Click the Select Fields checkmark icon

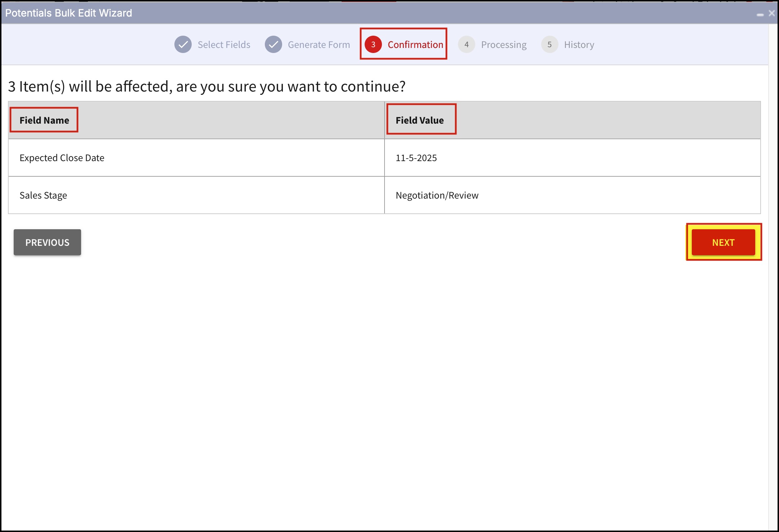[183, 45]
